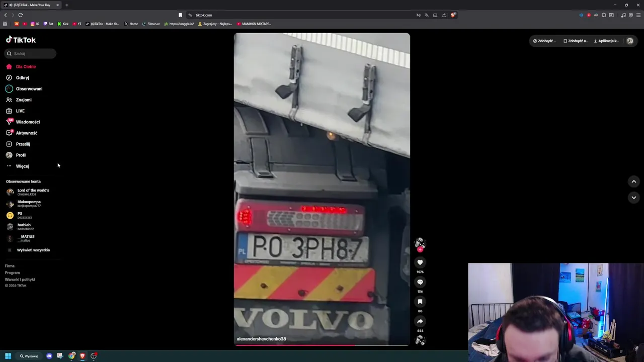Screen dimensions: 644x362
Task: Open the Kick bookmark
Action: click(63, 24)
